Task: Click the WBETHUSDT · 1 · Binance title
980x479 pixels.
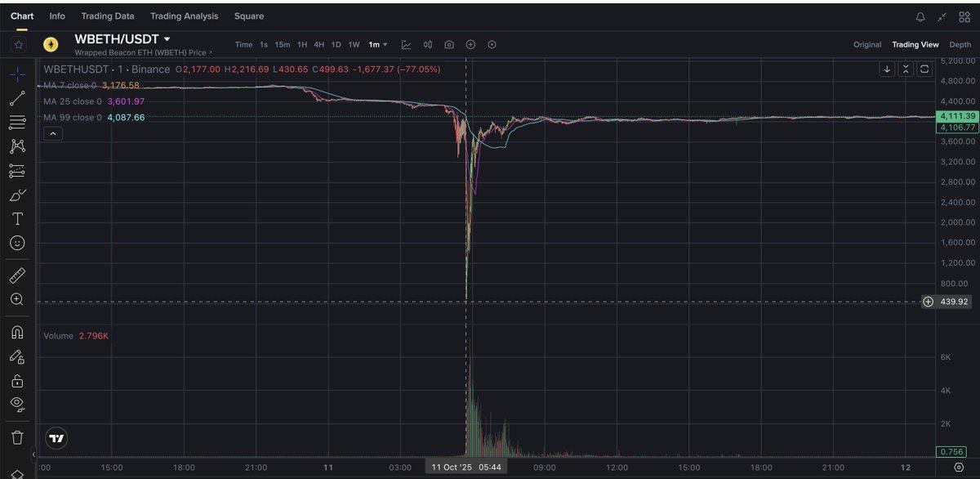Action: (x=107, y=69)
